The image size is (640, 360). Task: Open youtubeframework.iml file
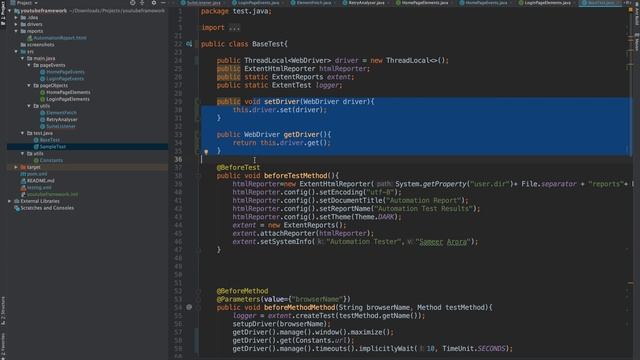[52, 194]
